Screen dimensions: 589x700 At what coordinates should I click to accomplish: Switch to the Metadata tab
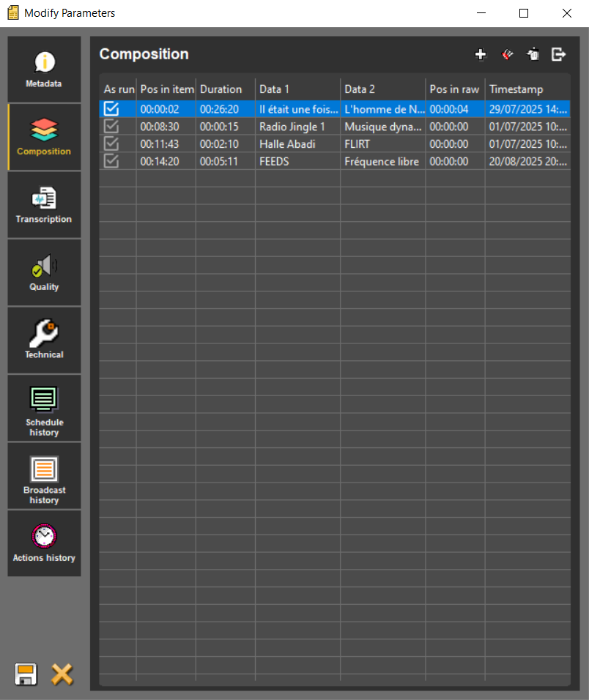click(x=44, y=69)
